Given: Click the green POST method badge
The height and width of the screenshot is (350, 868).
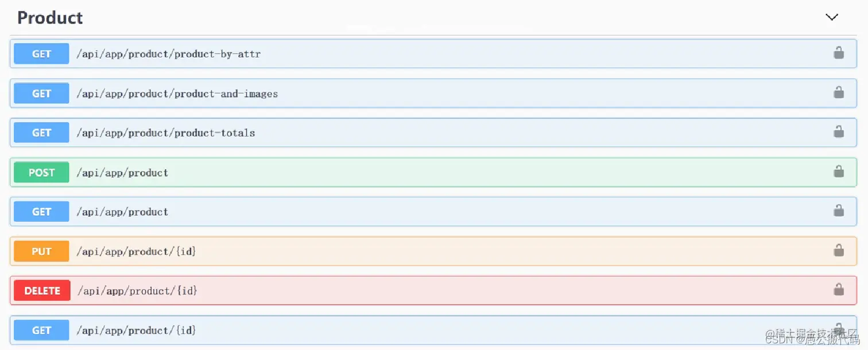Looking at the screenshot, I should click(41, 172).
